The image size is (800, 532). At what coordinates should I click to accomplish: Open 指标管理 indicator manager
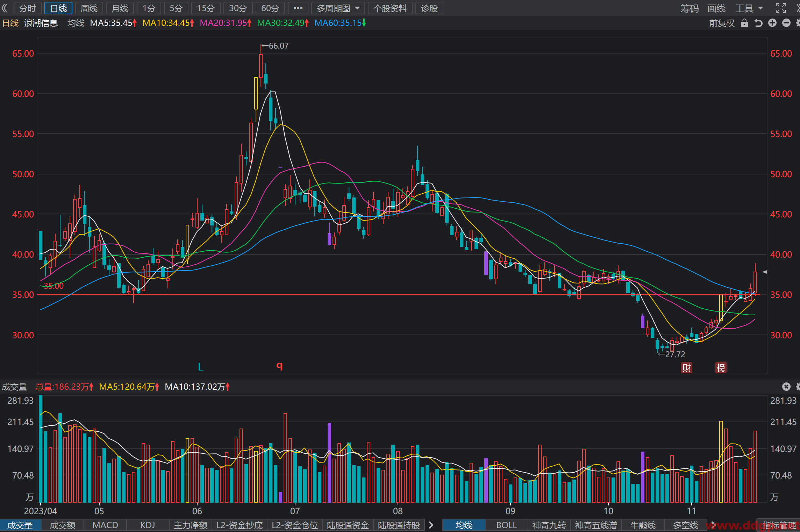[779, 525]
